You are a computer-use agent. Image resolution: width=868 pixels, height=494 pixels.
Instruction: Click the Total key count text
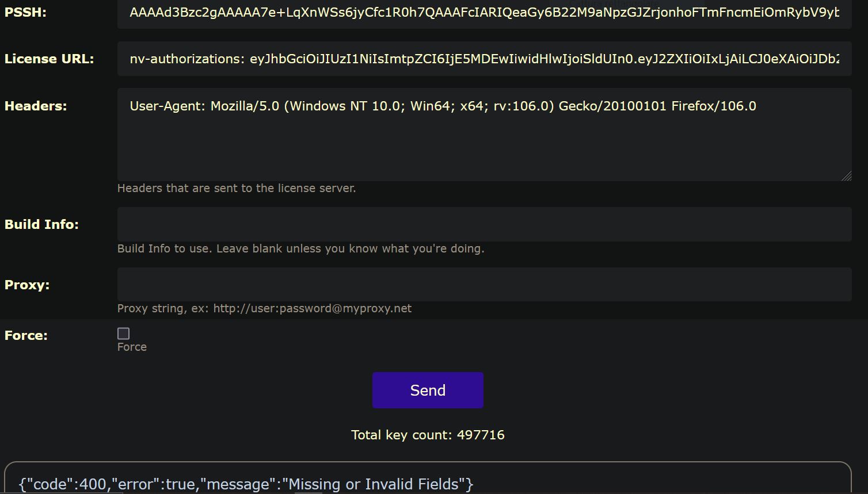[x=428, y=435]
